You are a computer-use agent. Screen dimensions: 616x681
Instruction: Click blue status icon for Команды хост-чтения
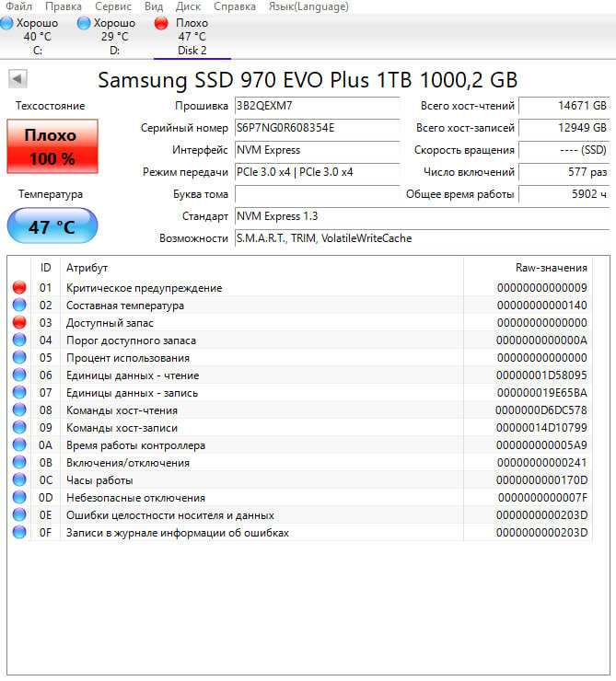(19, 410)
